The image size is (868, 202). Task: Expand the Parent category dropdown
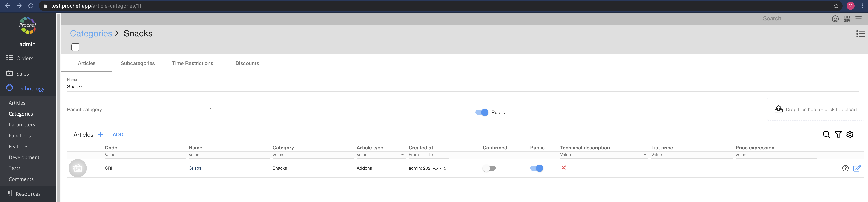point(210,109)
